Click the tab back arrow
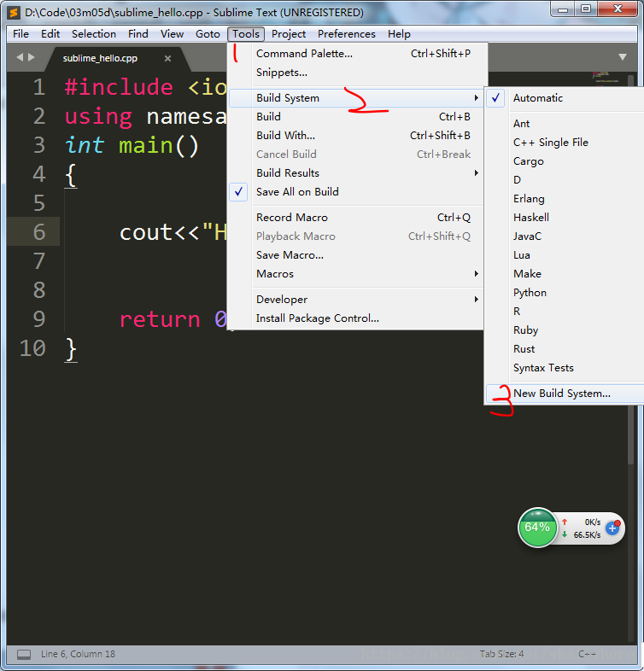This screenshot has height=671, width=644. [x=20, y=57]
